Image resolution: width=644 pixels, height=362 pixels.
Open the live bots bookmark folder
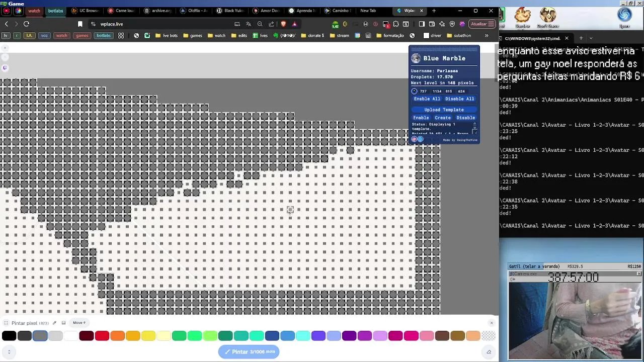pyautogui.click(x=167, y=35)
